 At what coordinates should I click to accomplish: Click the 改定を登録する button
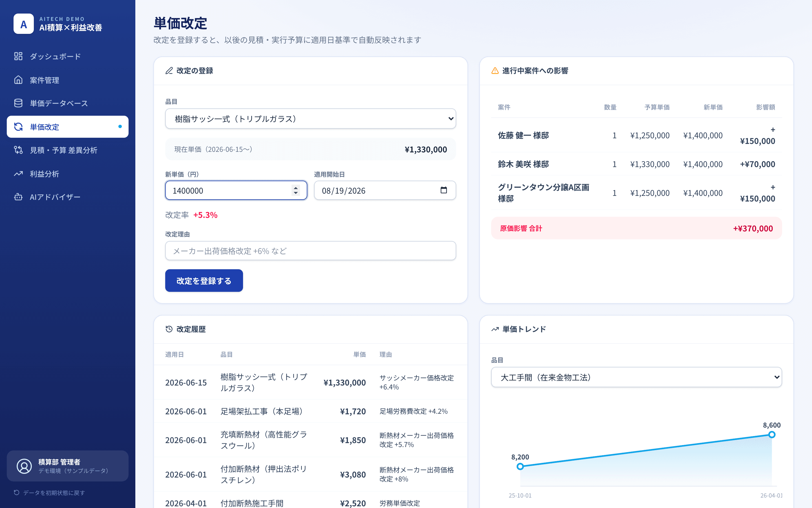[204, 281]
